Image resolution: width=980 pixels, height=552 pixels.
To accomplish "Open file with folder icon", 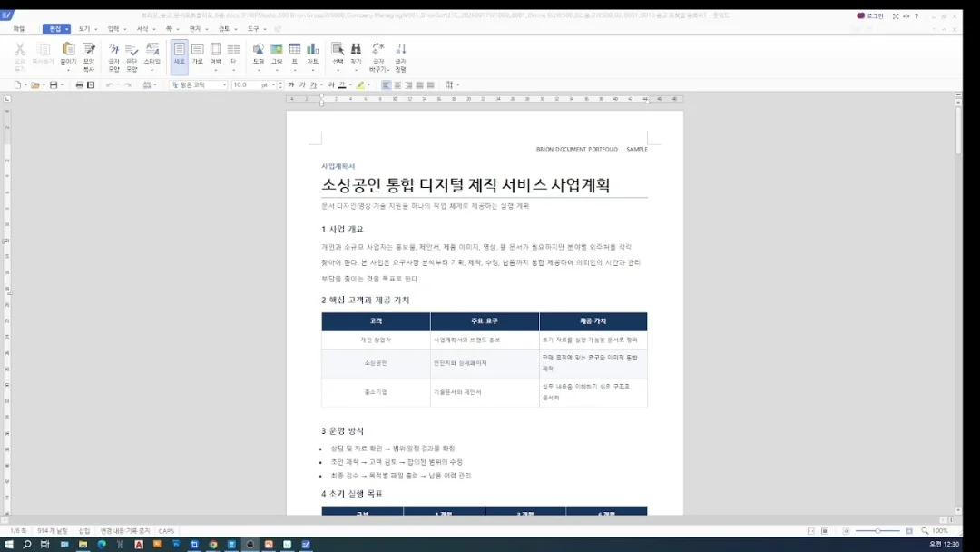I will tap(35, 85).
